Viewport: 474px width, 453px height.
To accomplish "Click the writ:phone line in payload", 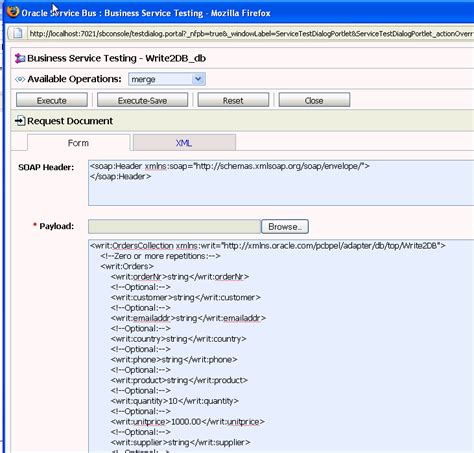I will pyautogui.click(x=174, y=360).
